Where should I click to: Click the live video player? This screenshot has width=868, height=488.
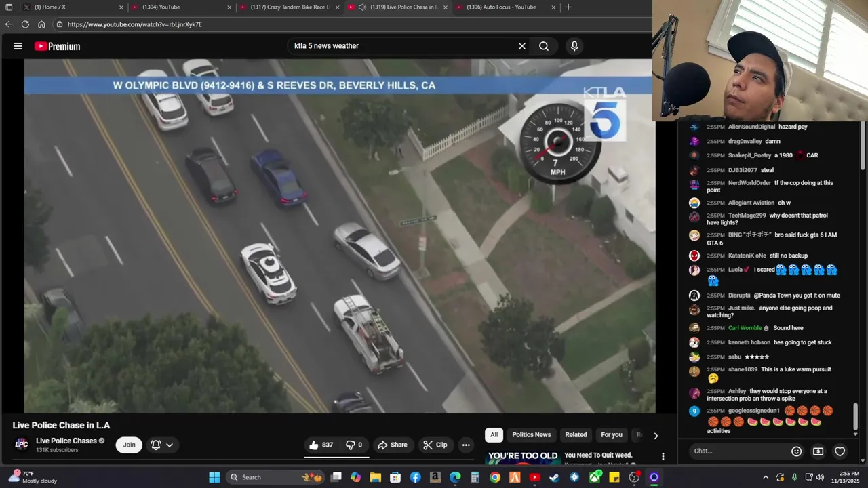340,236
